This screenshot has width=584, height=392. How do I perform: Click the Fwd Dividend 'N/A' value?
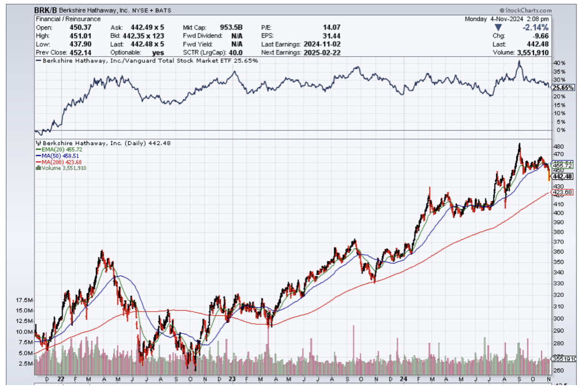237,36
